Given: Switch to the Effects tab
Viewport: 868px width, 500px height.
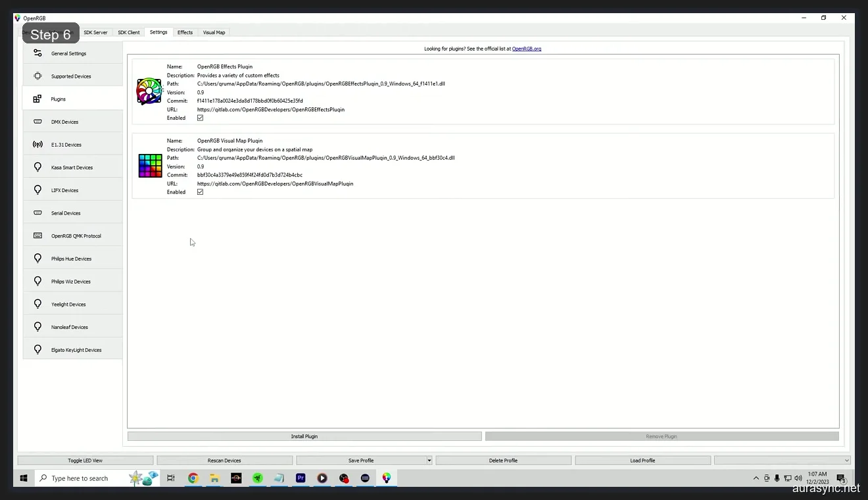Looking at the screenshot, I should tap(185, 32).
